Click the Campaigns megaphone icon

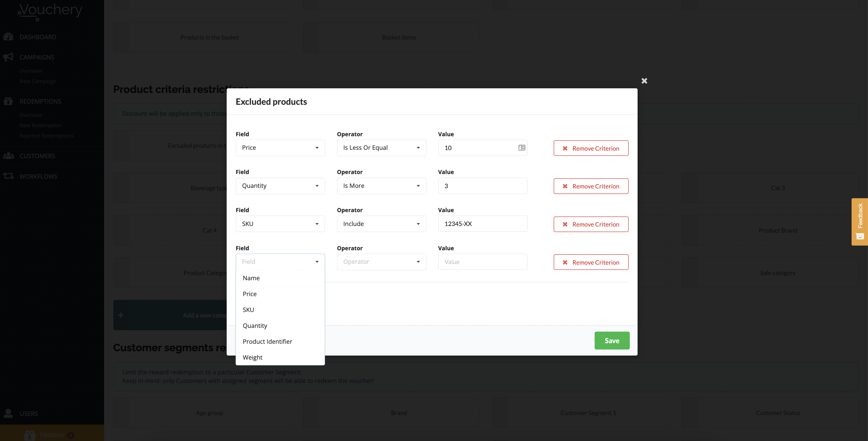[x=8, y=57]
